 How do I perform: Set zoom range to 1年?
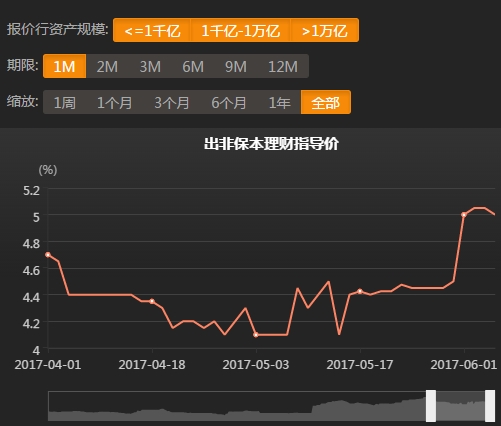(x=279, y=102)
